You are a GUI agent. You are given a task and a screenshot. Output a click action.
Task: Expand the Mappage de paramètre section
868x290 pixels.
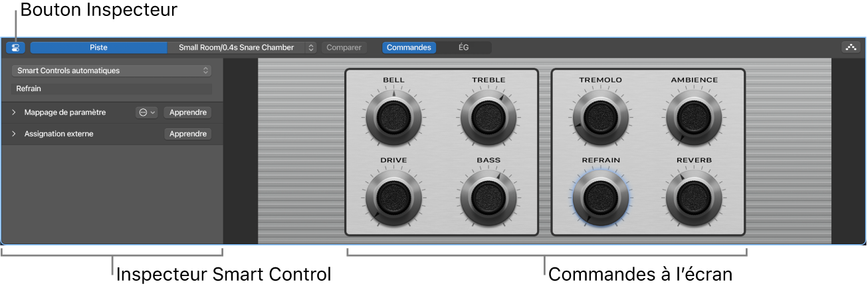14,113
